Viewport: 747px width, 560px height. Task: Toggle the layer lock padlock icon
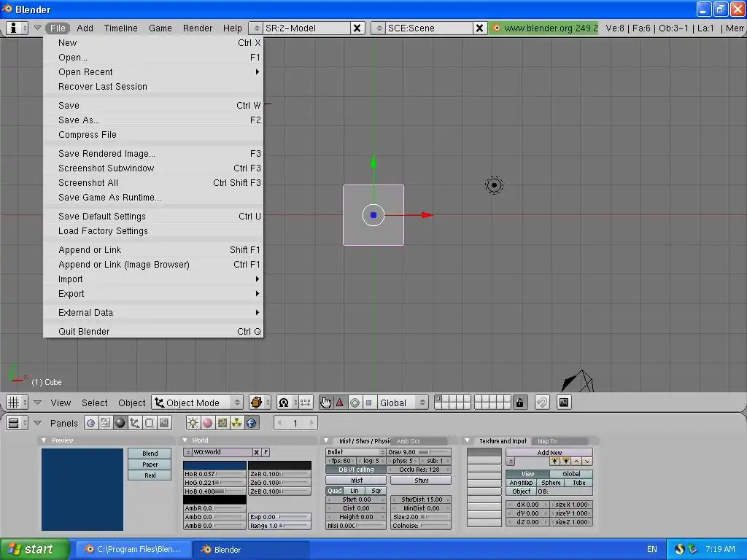pos(519,402)
